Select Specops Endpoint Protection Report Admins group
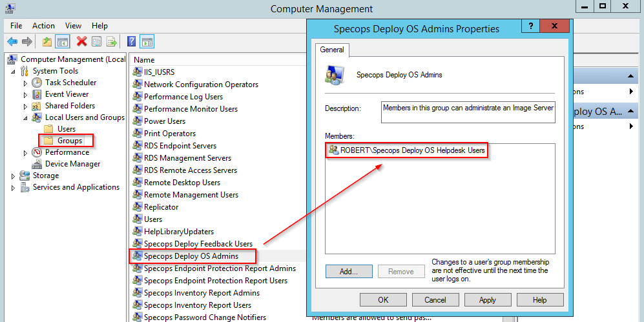The height and width of the screenshot is (322, 644). 220,268
